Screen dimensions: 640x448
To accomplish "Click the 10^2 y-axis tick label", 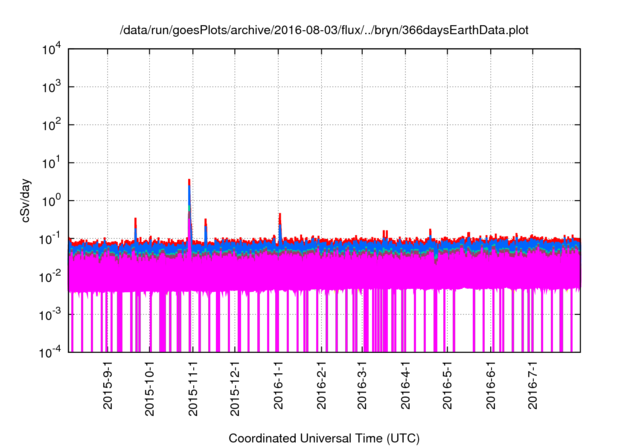I will coord(52,125).
